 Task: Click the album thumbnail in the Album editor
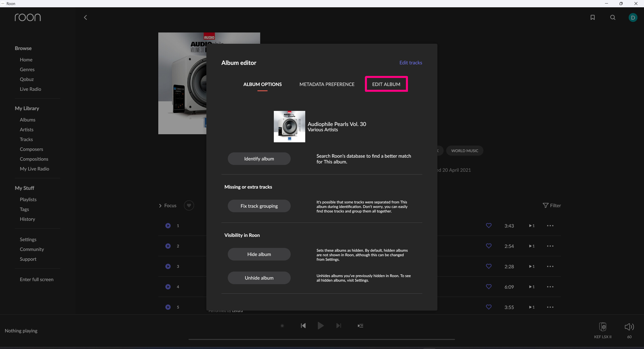289,126
